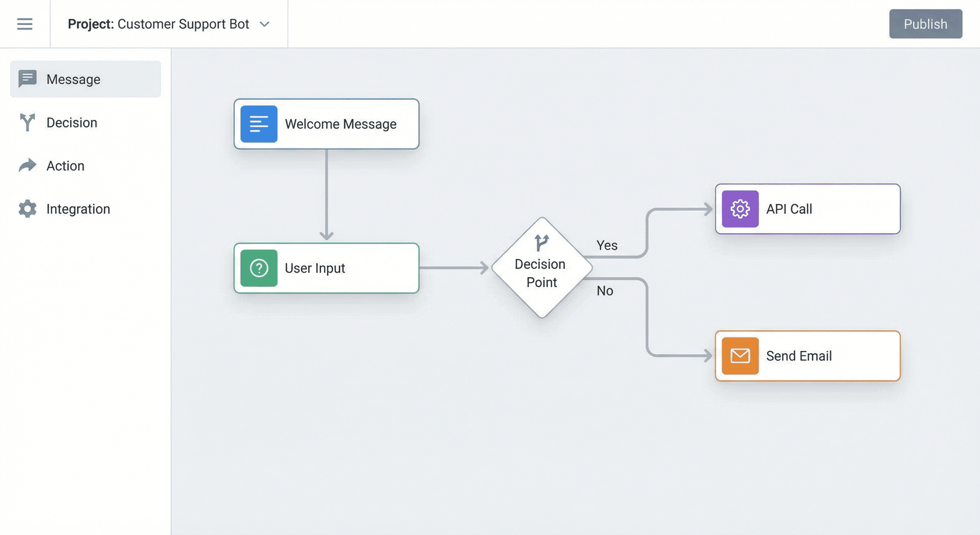Click the Send Email node
980x535 pixels.
coord(807,355)
